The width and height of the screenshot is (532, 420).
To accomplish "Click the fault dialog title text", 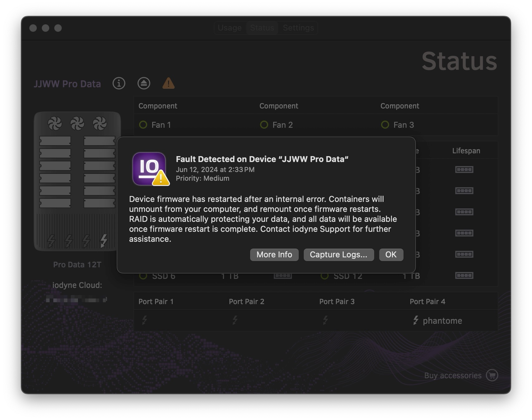I will click(262, 159).
